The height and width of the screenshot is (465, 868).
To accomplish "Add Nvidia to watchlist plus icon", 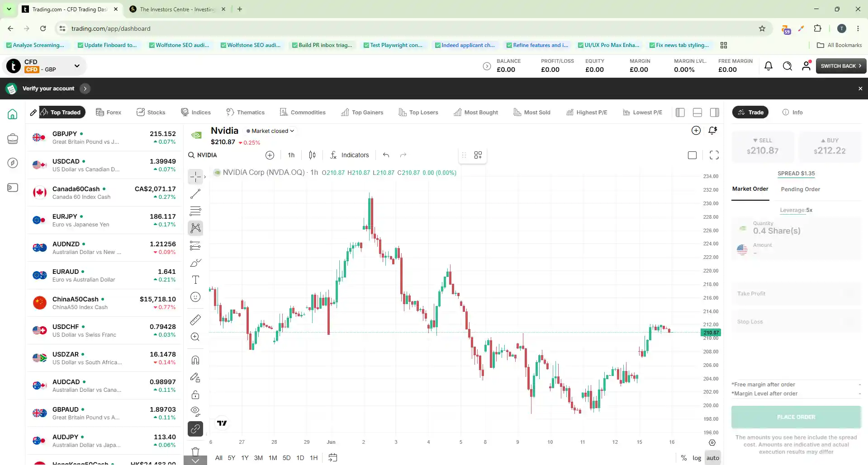I will [696, 131].
